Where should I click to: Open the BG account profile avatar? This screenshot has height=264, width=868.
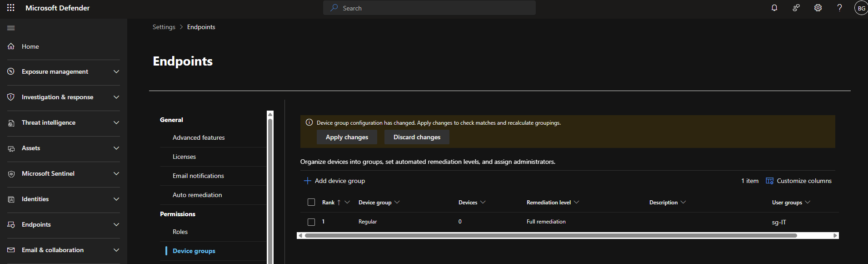tap(861, 8)
